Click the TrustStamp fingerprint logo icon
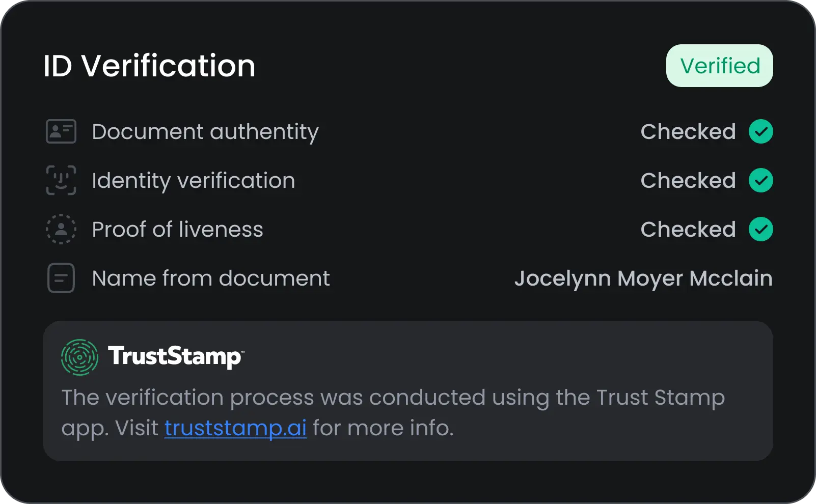 tap(79, 357)
